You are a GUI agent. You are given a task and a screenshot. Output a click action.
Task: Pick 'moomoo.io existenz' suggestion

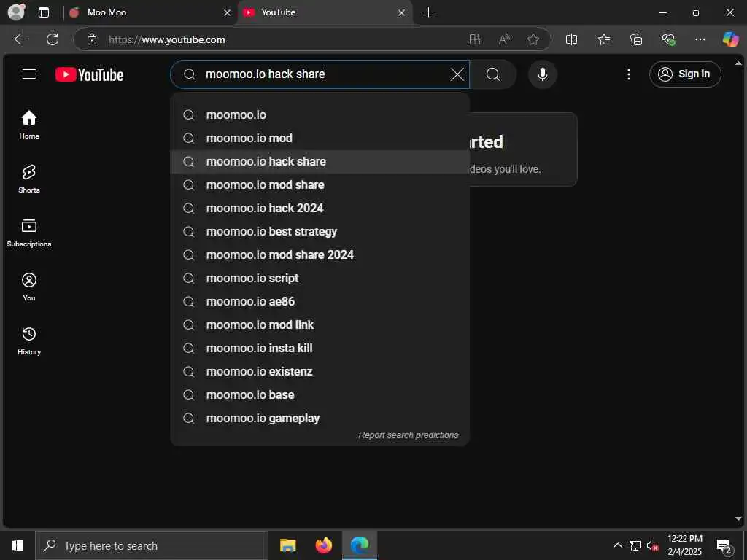(320, 371)
